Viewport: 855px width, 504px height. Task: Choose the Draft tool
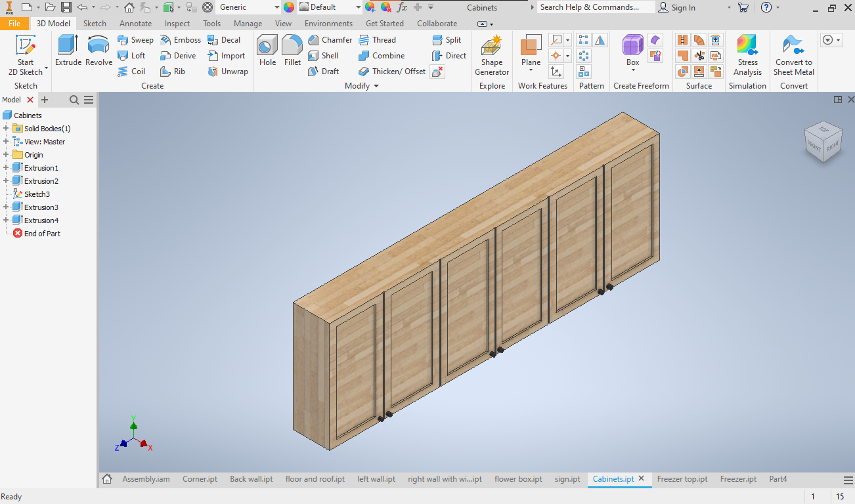(x=323, y=72)
